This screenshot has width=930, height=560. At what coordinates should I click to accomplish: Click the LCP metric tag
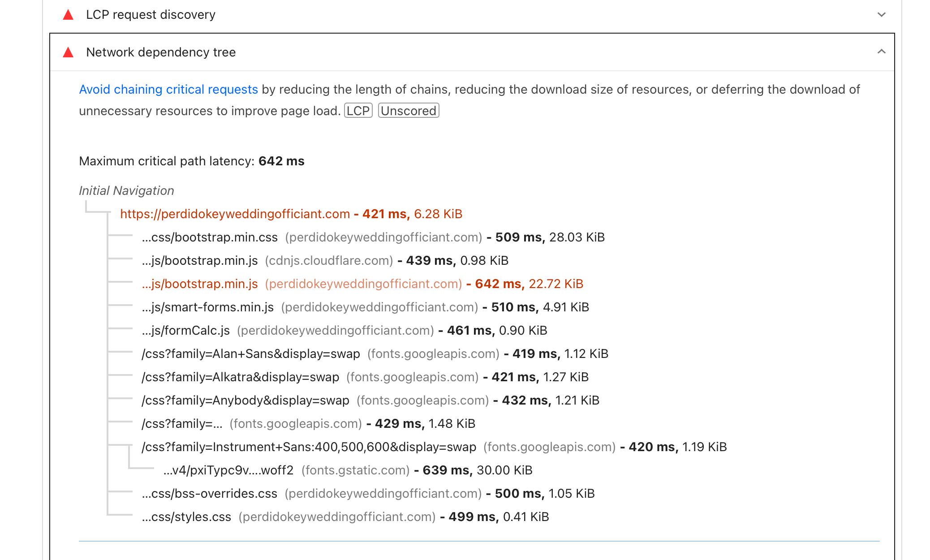coord(358,111)
